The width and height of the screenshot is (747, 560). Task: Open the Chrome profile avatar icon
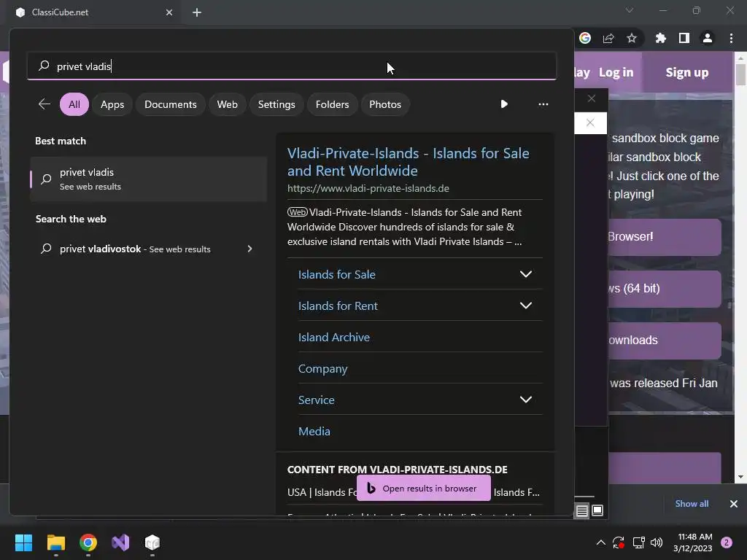point(708,38)
